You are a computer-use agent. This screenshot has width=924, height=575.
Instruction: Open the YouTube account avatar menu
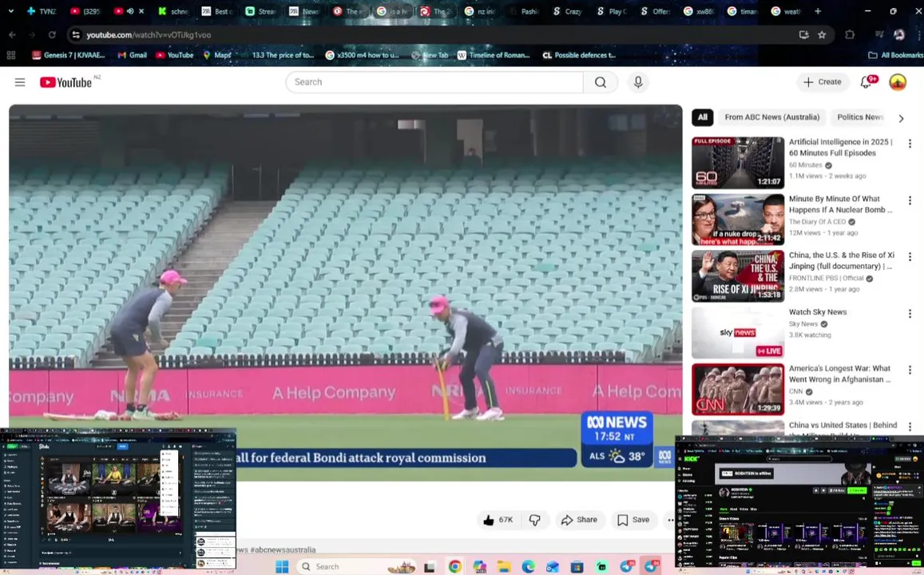coord(898,82)
